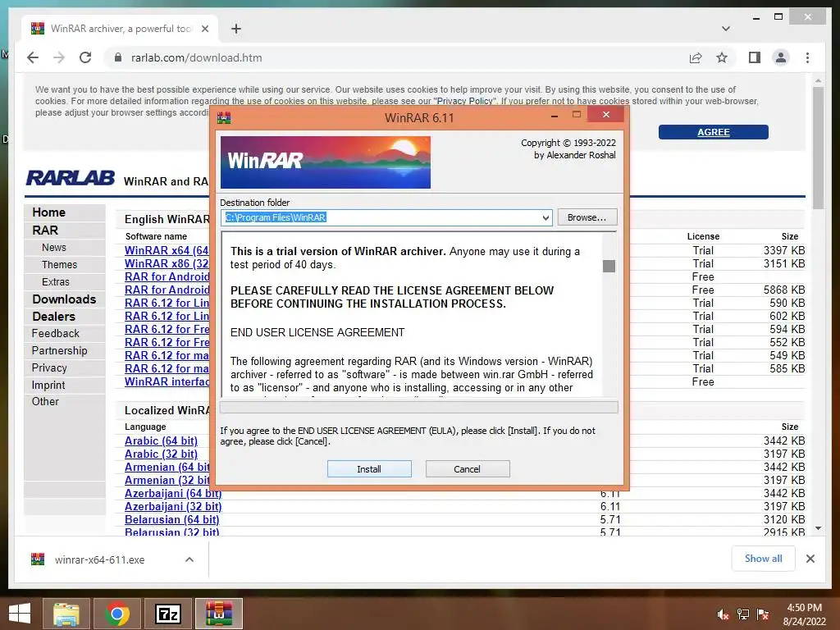Click the Azerbaijani (32 bit) link
The height and width of the screenshot is (630, 840).
pyautogui.click(x=173, y=506)
